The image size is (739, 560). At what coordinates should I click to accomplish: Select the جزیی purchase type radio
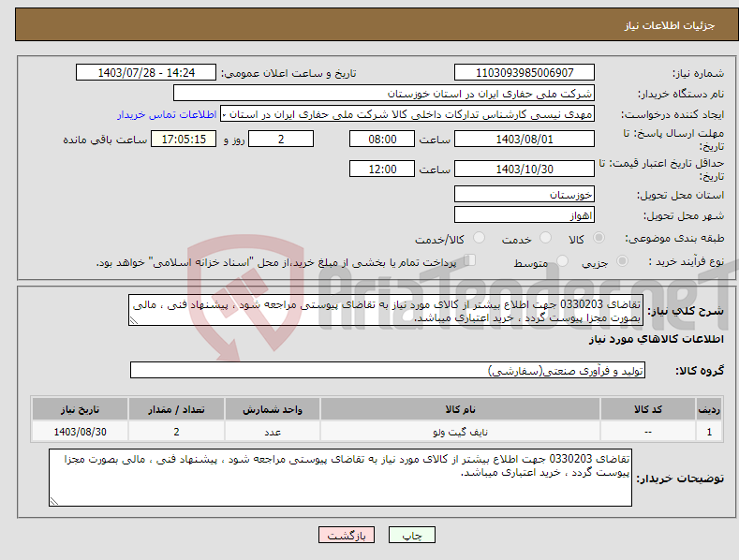tap(622, 260)
